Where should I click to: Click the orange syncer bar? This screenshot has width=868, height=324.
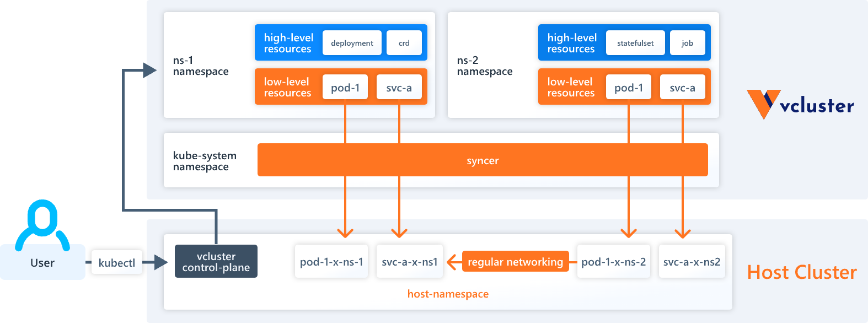483,160
